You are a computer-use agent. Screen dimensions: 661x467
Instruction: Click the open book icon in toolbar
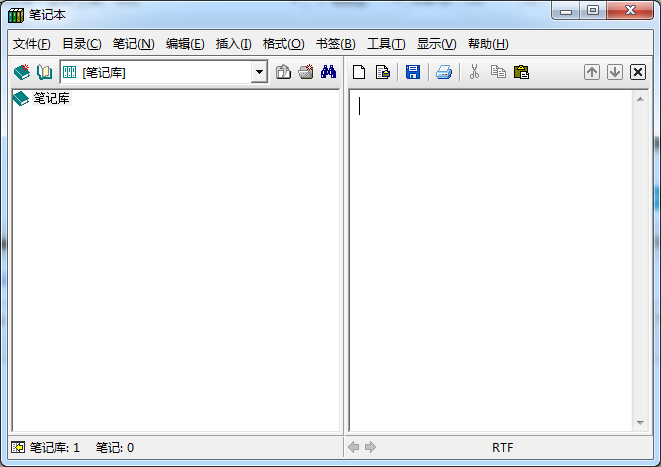pyautogui.click(x=44, y=72)
